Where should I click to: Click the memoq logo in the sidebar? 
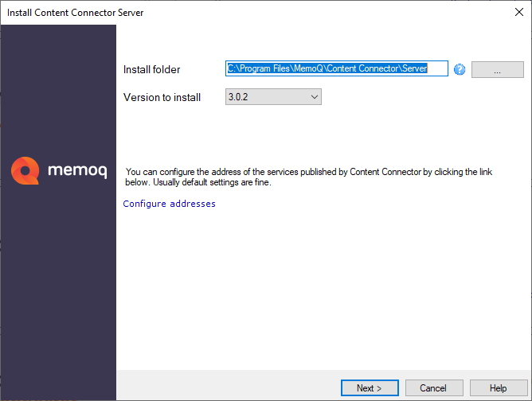point(59,170)
